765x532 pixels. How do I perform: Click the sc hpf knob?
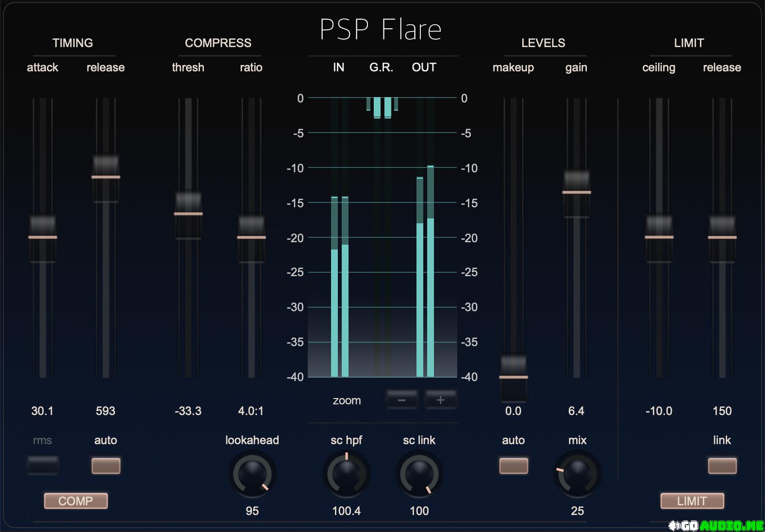pos(346,474)
